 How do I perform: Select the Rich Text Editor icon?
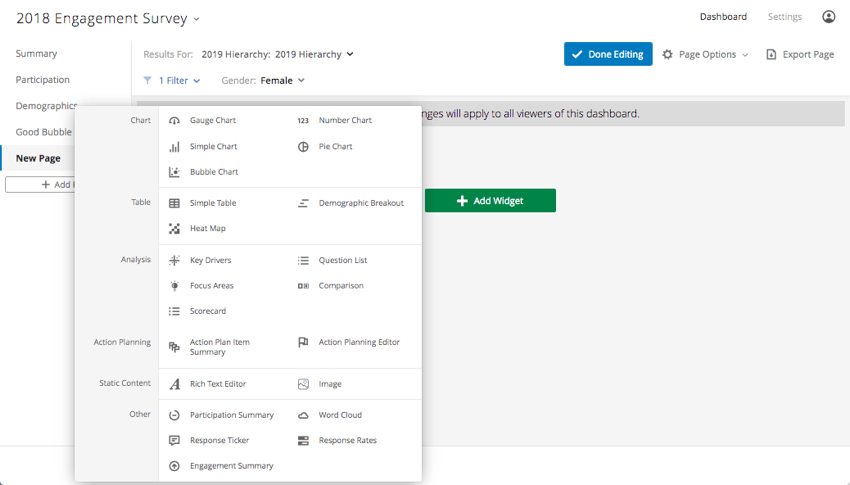(174, 384)
